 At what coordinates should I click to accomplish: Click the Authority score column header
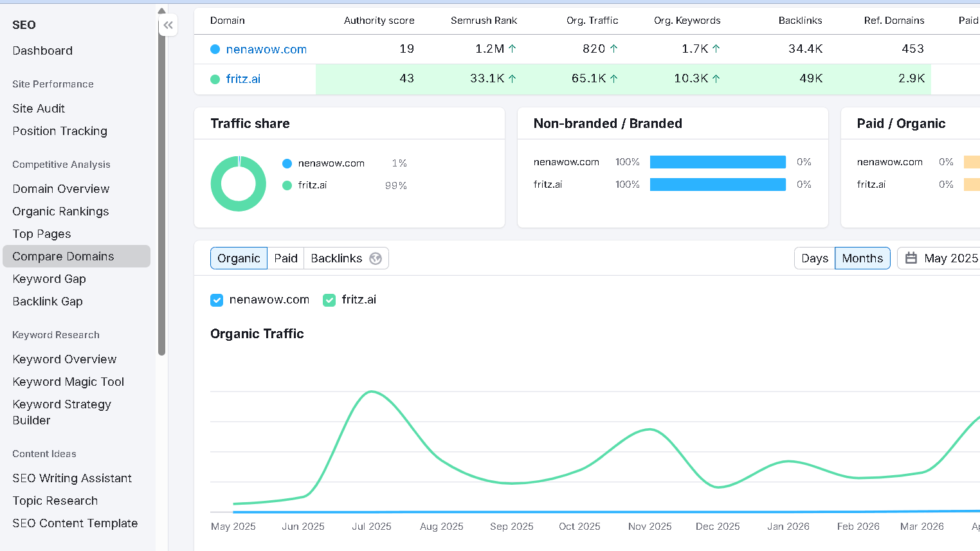tap(379, 21)
